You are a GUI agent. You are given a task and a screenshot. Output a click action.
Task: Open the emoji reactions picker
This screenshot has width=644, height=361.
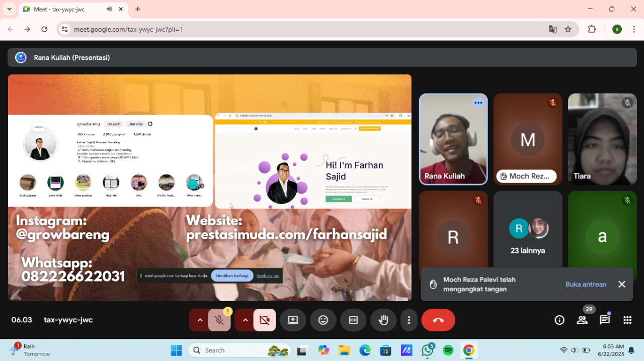coord(323,320)
